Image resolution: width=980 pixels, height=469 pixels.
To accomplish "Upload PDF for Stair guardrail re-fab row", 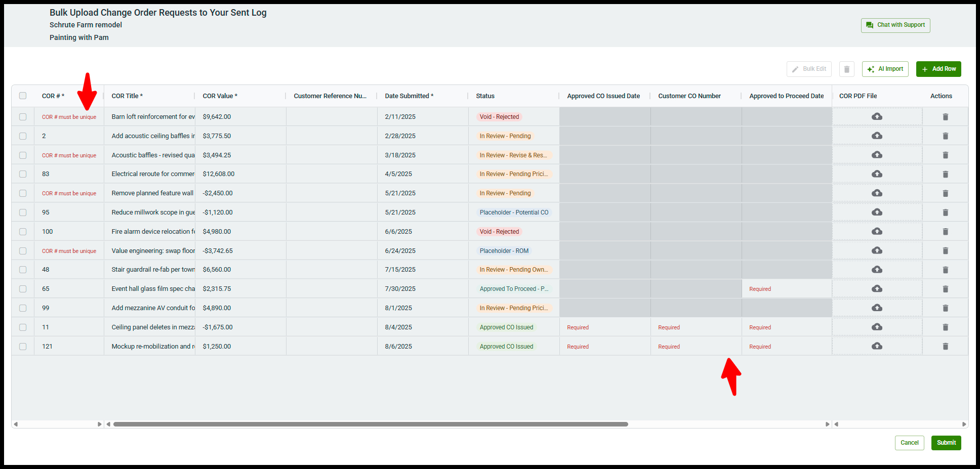I will click(x=877, y=270).
